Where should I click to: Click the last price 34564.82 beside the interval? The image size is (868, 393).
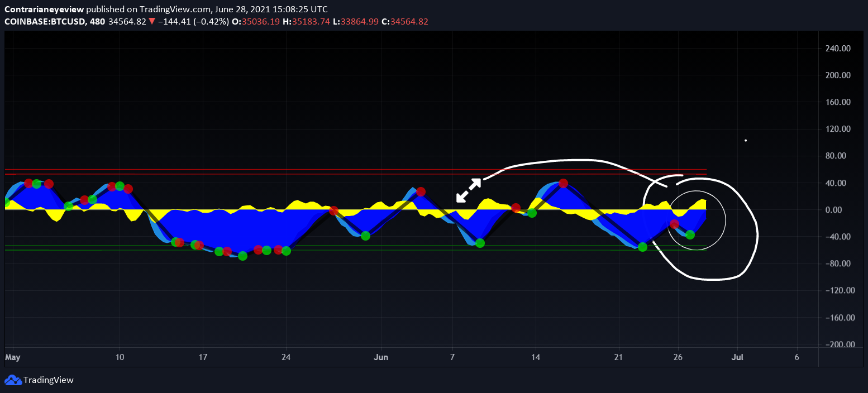click(x=128, y=22)
